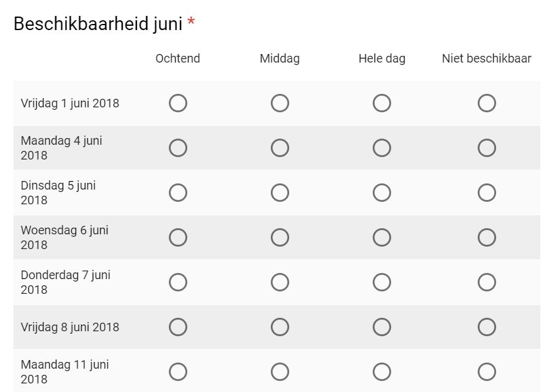Image resolution: width=552 pixels, height=392 pixels.
Task: Pick Hele dag for Dinsdag 5 juni
Action: pyautogui.click(x=382, y=193)
